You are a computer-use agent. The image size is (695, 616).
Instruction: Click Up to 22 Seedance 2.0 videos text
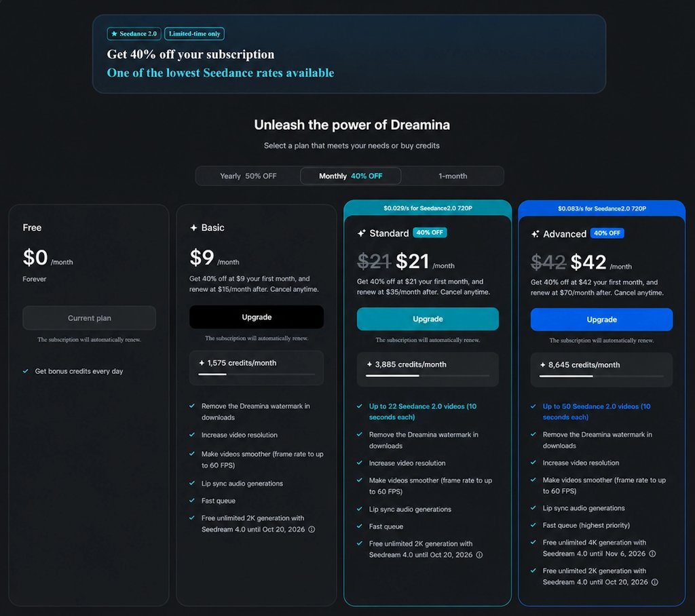pyautogui.click(x=422, y=412)
